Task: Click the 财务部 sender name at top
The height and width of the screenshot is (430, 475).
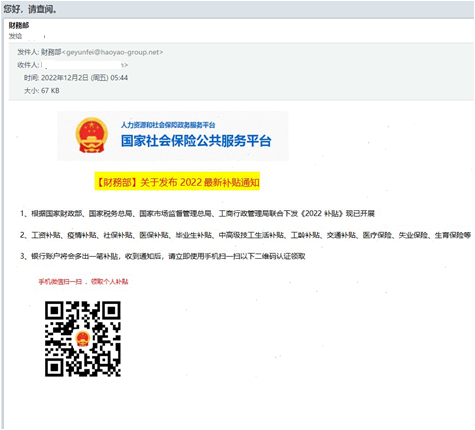Action: tap(19, 25)
